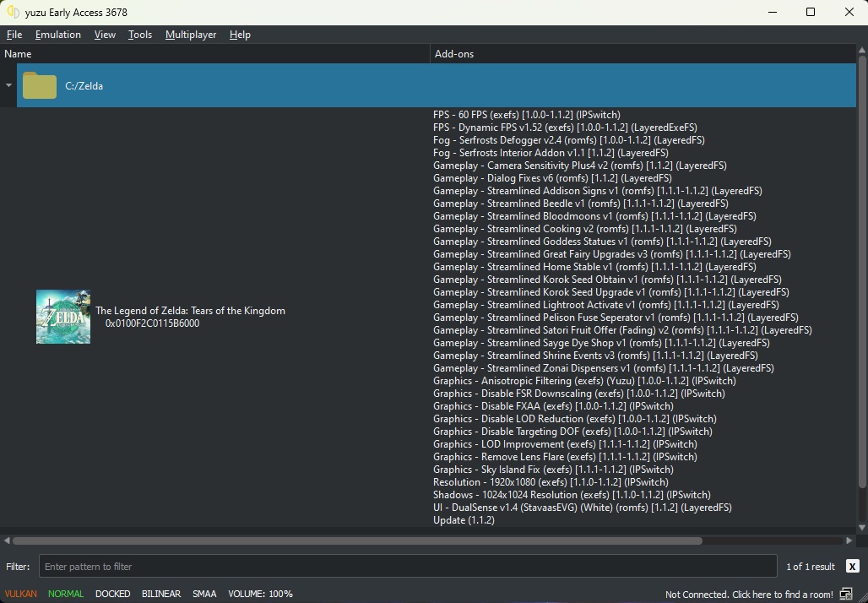Click the game ID 0x0100F2C0115B6000 text
The height and width of the screenshot is (603, 868).
(152, 323)
